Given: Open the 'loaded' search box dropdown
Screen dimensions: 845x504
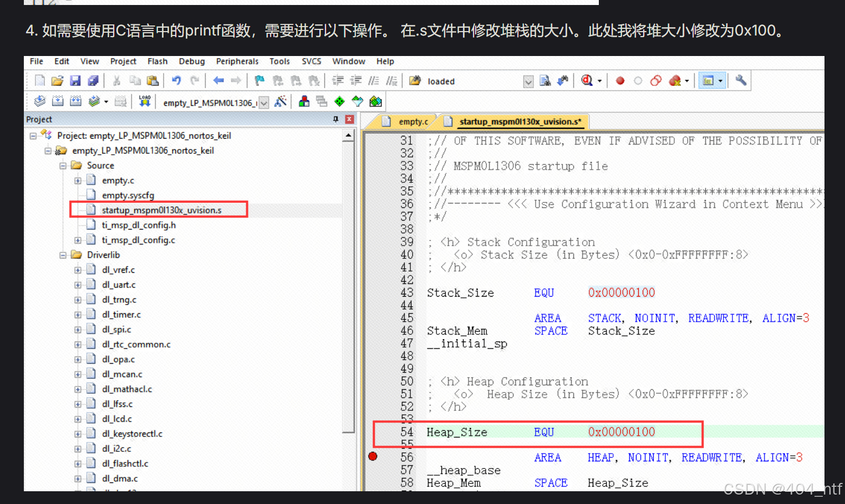Looking at the screenshot, I should point(528,82).
